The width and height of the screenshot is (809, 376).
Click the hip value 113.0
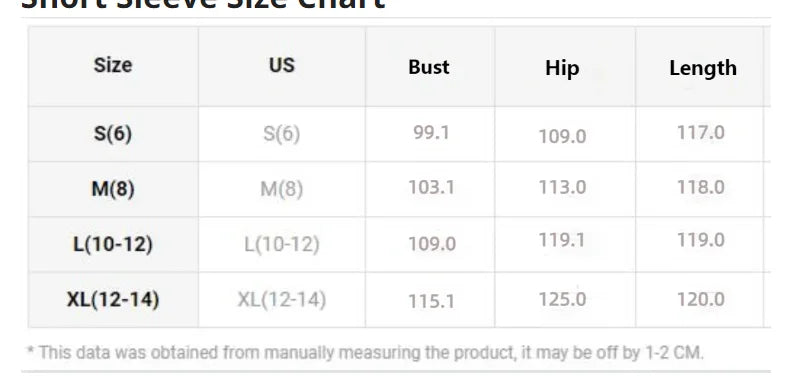(562, 187)
